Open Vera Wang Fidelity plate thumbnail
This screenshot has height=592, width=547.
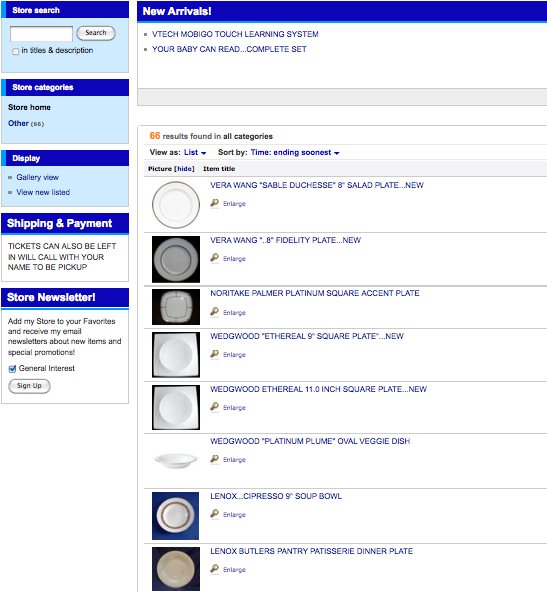click(176, 259)
